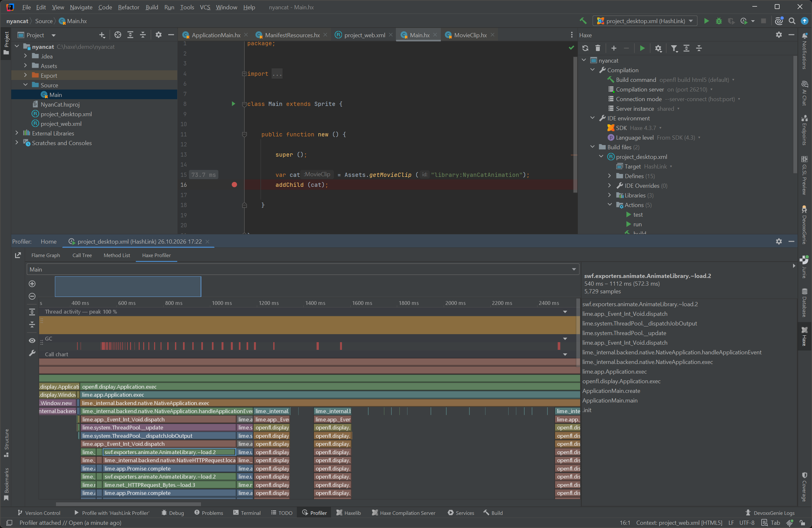The width and height of the screenshot is (812, 528).
Task: Click Profile with 'HashLink Profiler' button
Action: [x=111, y=513]
